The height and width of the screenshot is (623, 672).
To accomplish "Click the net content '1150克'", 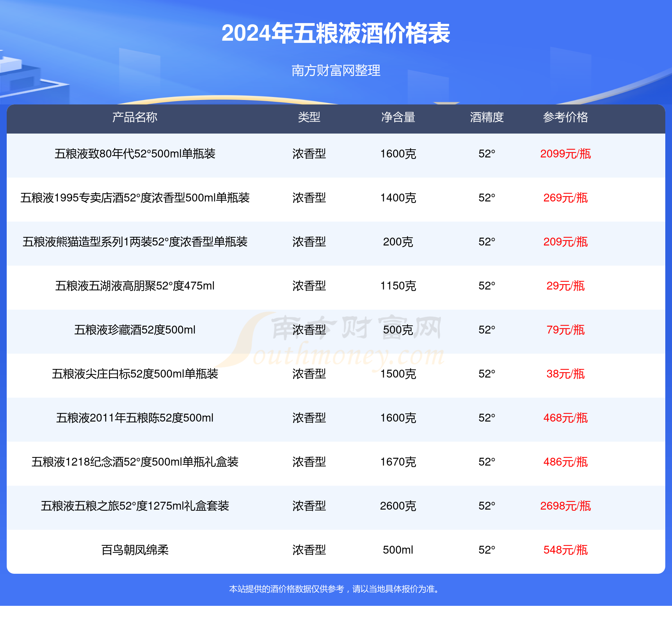I will point(398,286).
